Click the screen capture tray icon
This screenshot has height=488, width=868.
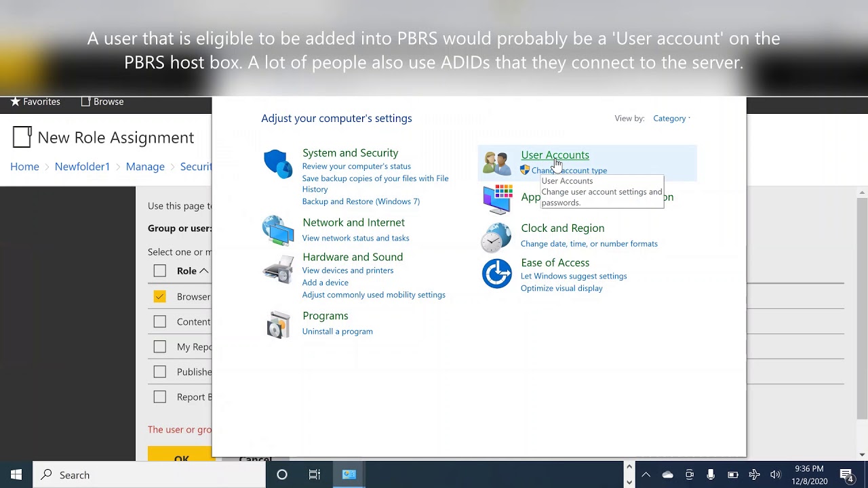pyautogui.click(x=689, y=475)
